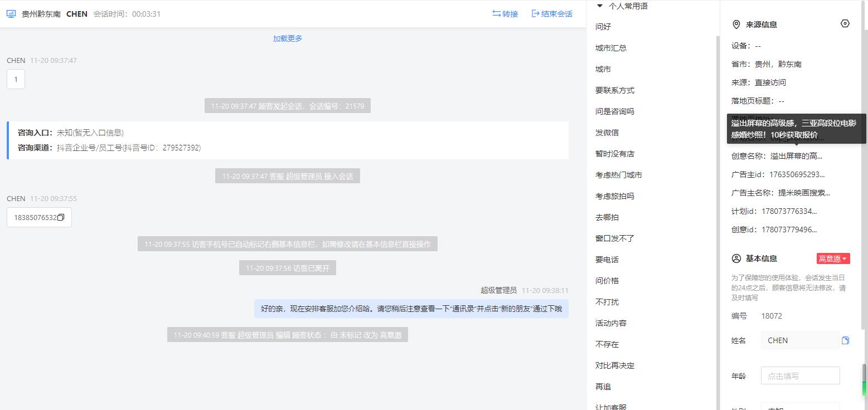Click the 访客已离开 system notice
Screen dimensions: 868x410
(288, 268)
